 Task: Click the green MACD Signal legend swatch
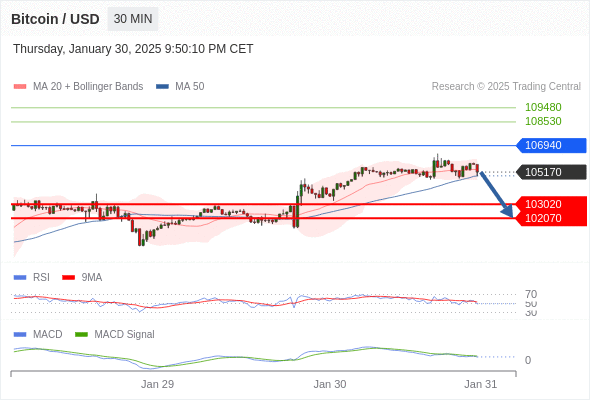pyautogui.click(x=81, y=335)
